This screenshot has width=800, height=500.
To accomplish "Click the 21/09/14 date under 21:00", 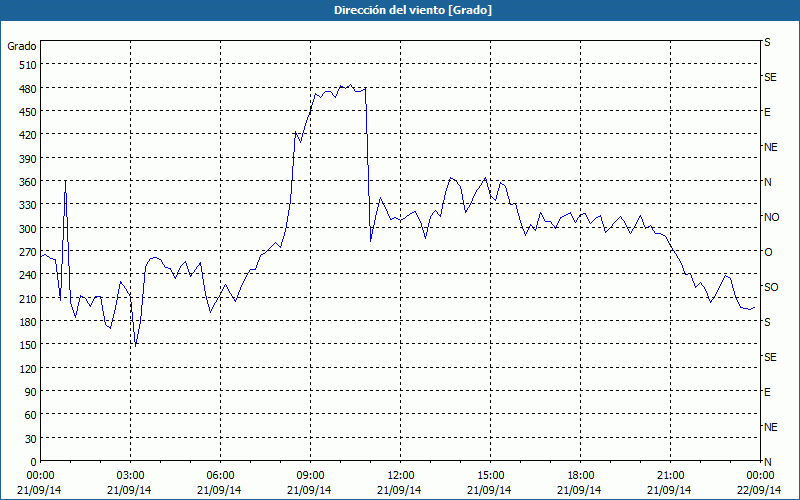I will click(669, 490).
